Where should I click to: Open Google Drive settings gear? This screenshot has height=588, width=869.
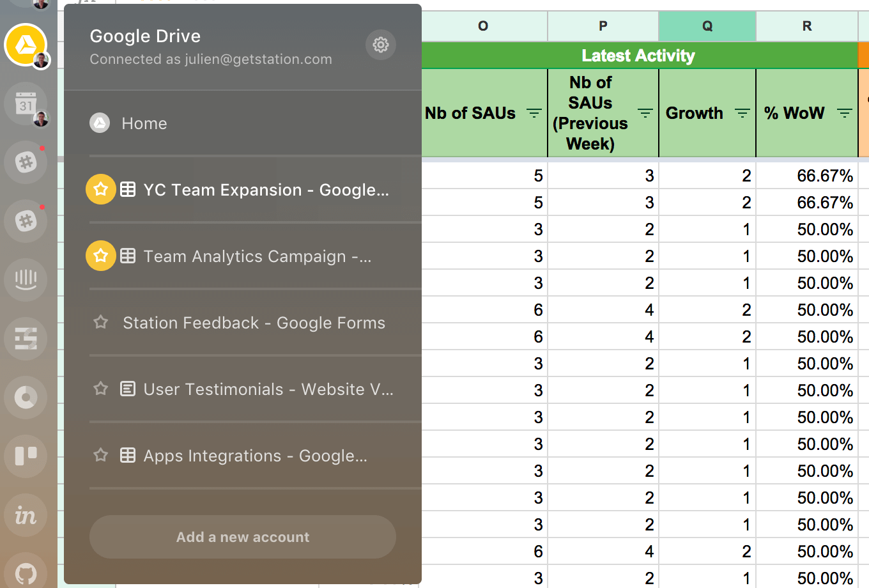click(381, 45)
